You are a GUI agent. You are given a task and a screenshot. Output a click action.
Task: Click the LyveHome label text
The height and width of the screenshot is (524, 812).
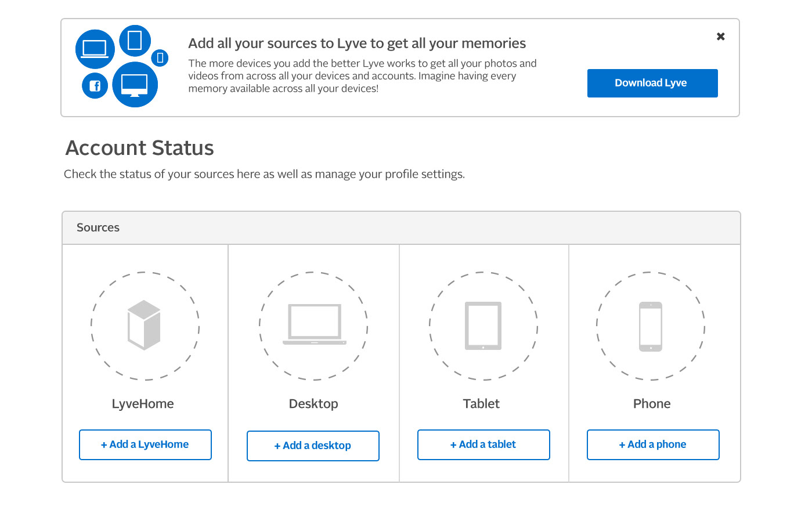click(x=143, y=404)
